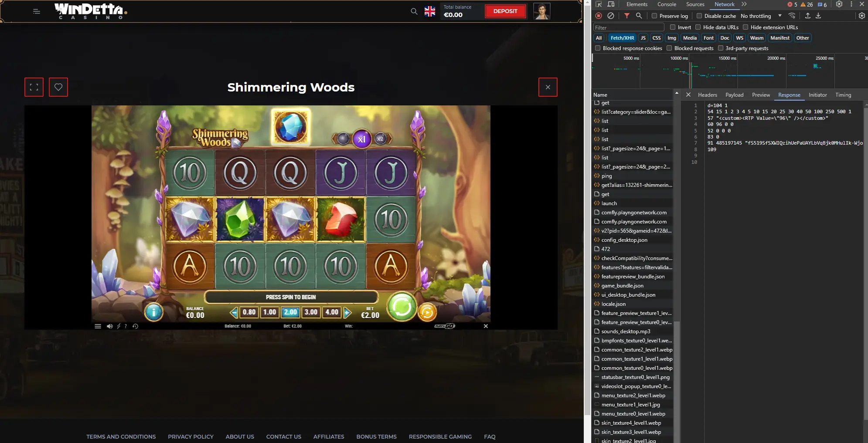Screen dimensions: 868x443
Task: Increase the bet with the plus arrow
Action: [347, 312]
